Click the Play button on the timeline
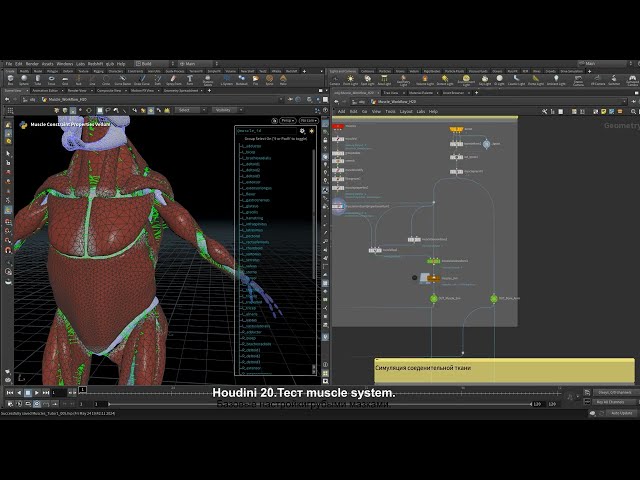The width and height of the screenshot is (640, 480). [37, 393]
